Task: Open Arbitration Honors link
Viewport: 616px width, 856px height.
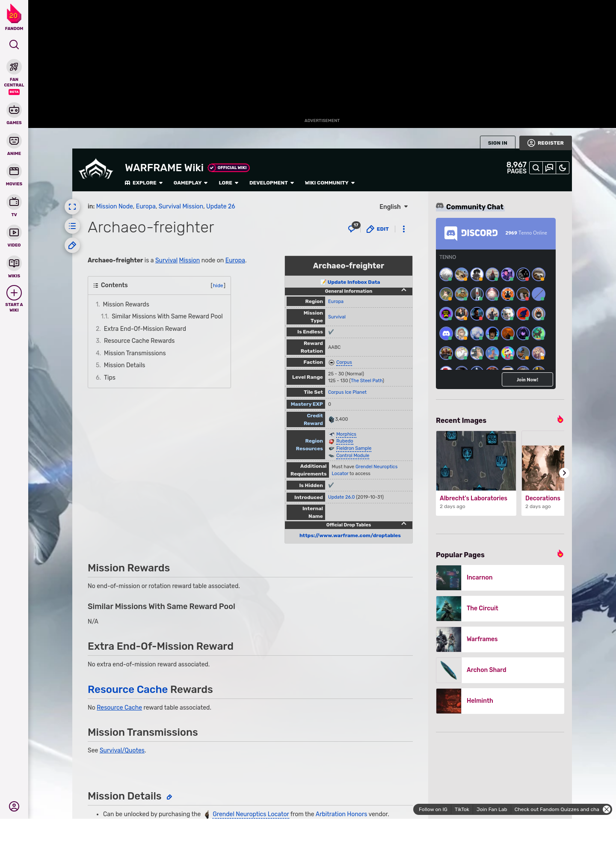Action: [x=341, y=814]
